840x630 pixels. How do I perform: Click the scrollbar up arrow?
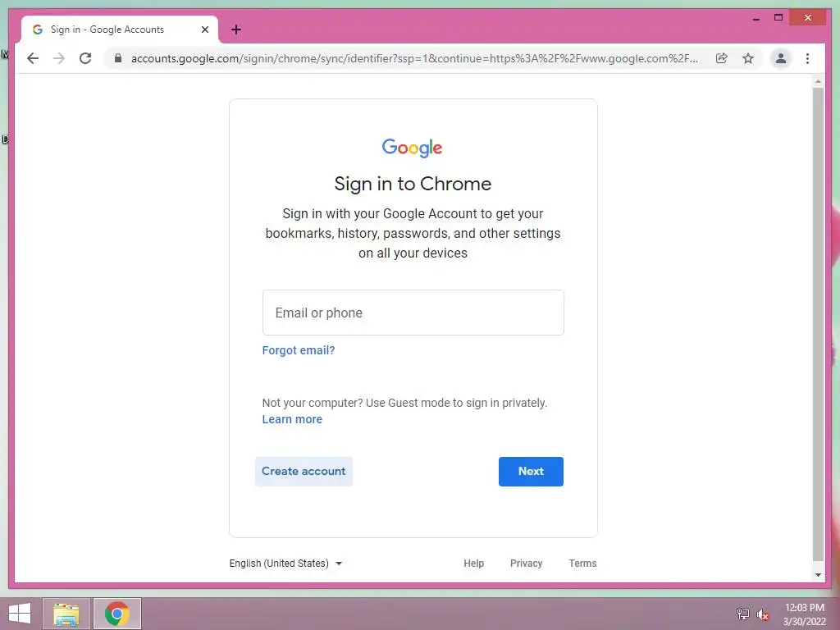[818, 81]
